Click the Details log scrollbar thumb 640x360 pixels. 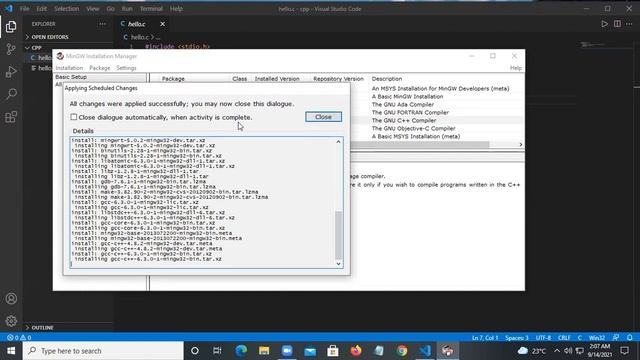(338, 235)
